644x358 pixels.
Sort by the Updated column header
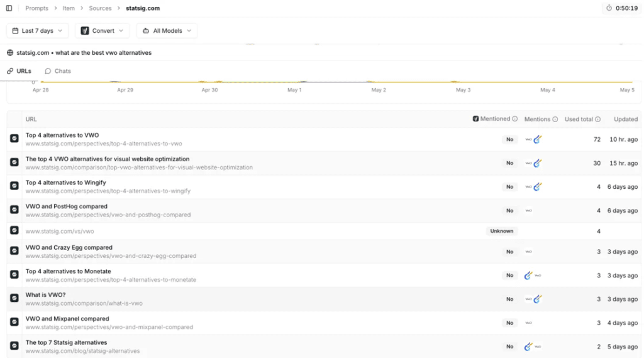click(x=626, y=119)
